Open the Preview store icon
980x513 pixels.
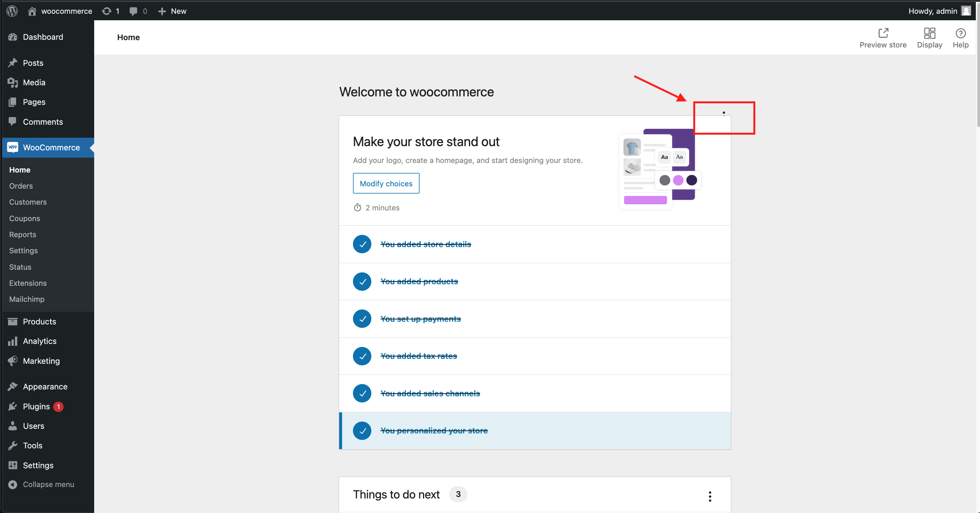[x=884, y=33]
